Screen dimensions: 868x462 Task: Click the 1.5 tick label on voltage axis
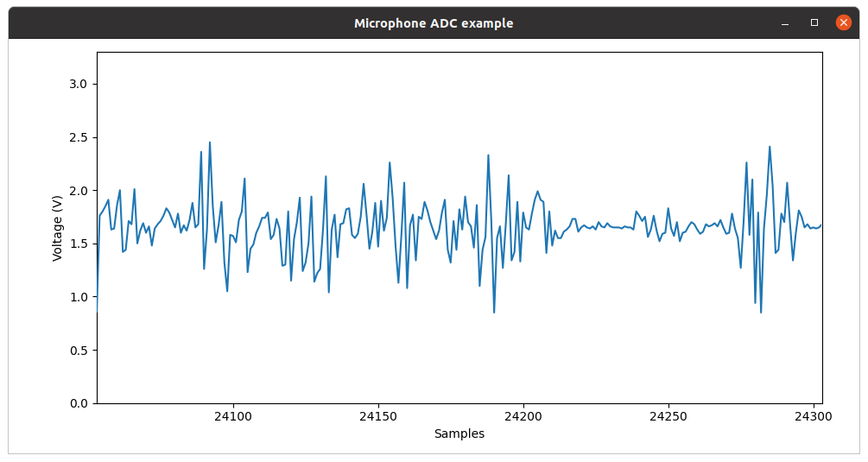point(77,244)
